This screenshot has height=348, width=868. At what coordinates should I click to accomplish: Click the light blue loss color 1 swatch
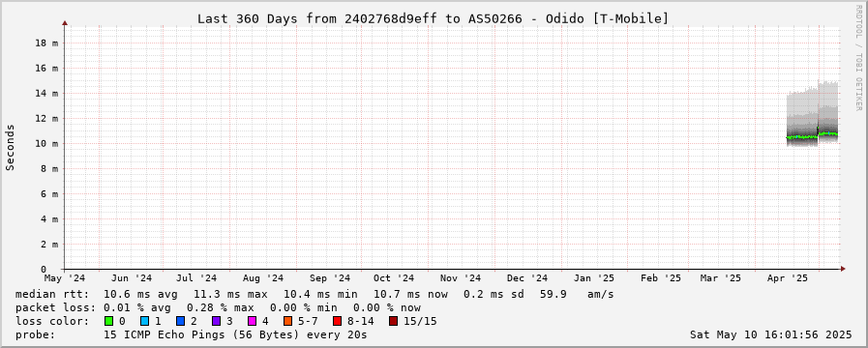tap(144, 321)
